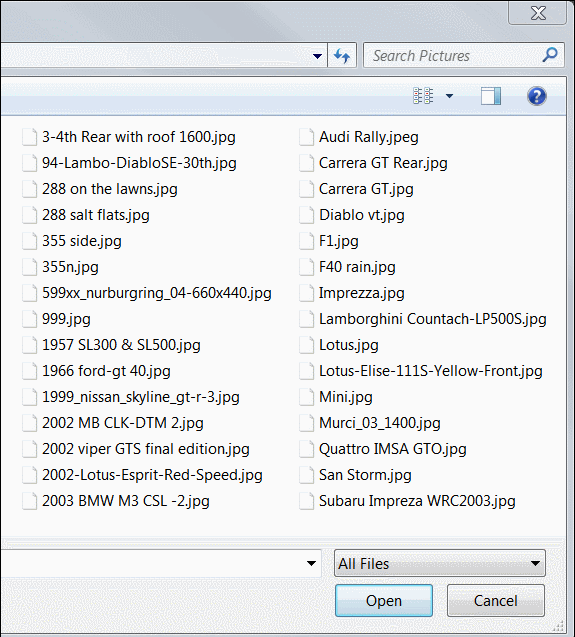Viewport: 575px width, 637px height.
Task: Select file Lotus-Elise-111S-Yellow-Front.jpg
Action: (421, 371)
